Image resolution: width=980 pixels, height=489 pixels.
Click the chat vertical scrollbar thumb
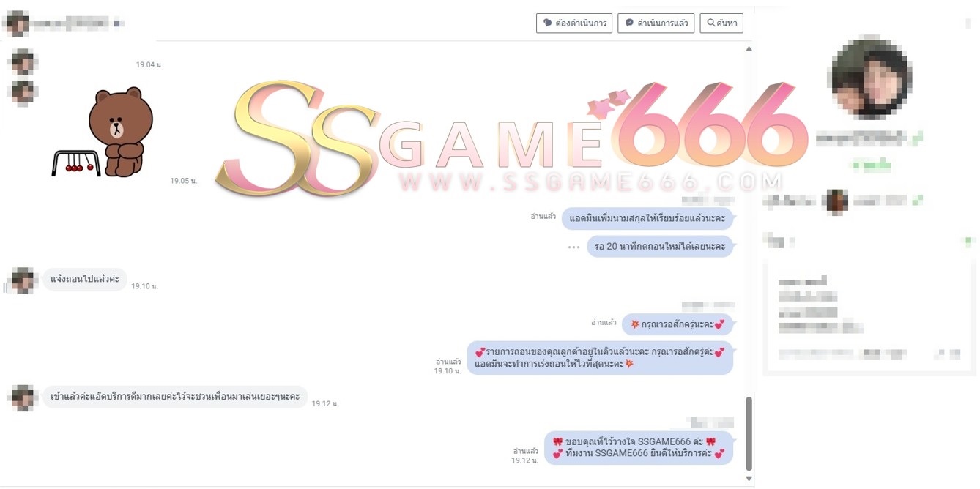tap(748, 433)
